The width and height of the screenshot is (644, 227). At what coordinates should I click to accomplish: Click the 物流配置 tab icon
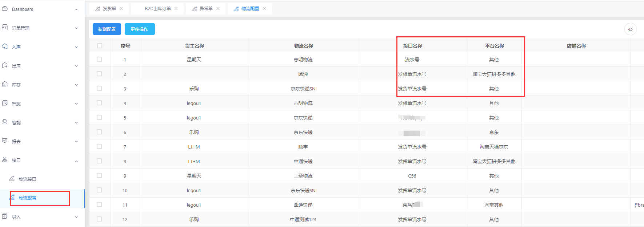point(236,9)
